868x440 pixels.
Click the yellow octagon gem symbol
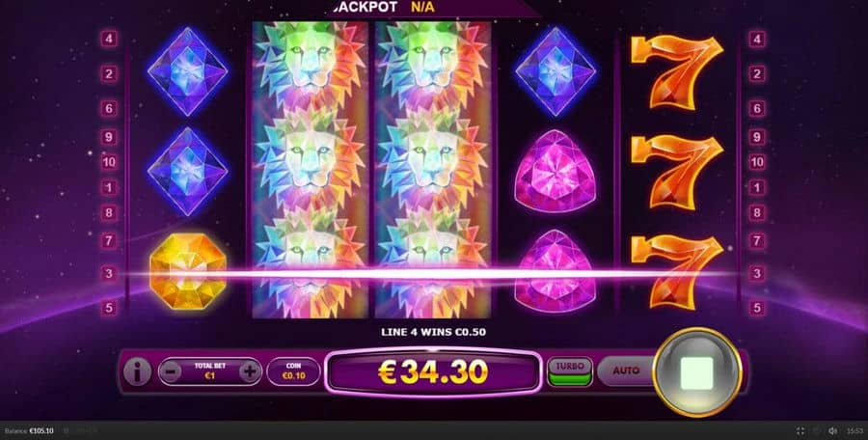point(188,271)
